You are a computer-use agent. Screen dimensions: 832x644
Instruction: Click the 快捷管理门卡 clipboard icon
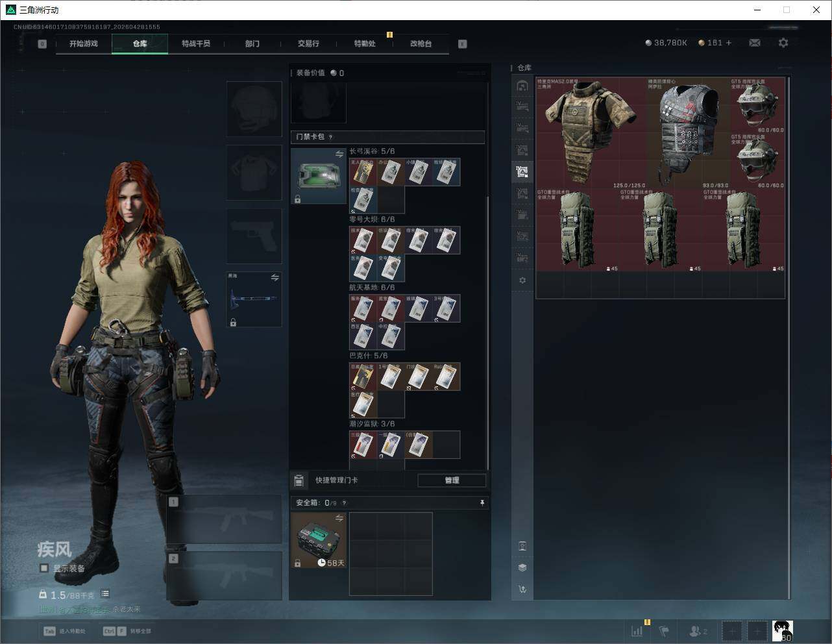coord(299,480)
